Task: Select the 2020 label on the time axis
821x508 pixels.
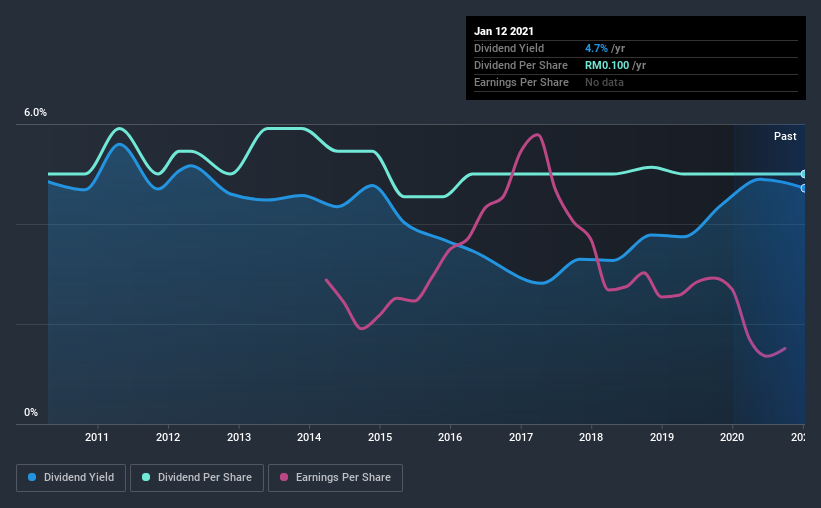Action: tap(732, 437)
